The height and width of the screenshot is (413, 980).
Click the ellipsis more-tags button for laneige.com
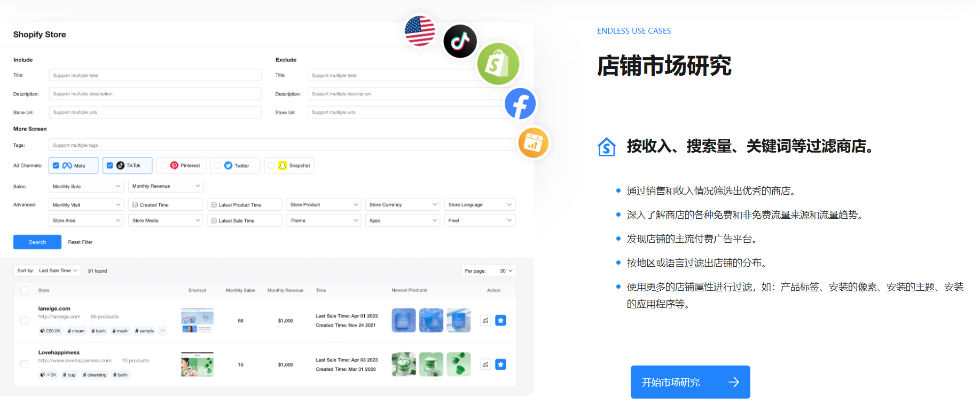click(162, 331)
